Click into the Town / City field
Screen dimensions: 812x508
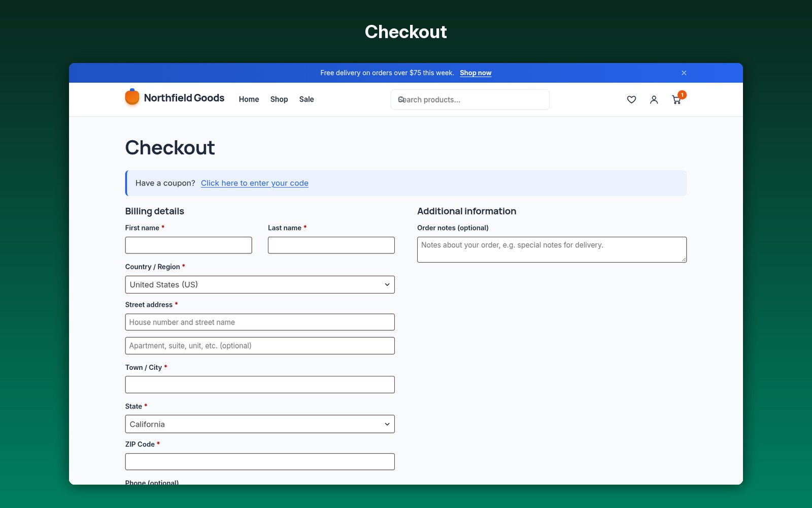click(x=260, y=385)
